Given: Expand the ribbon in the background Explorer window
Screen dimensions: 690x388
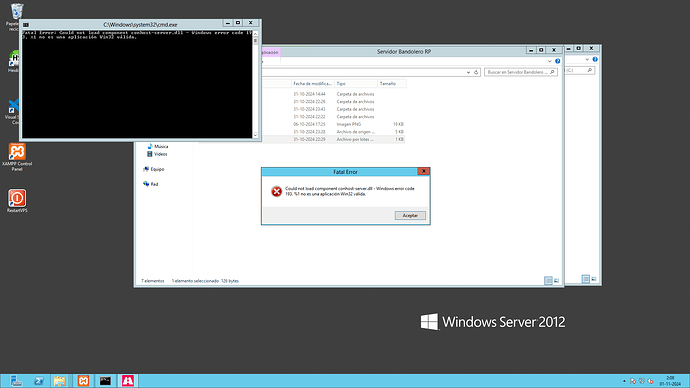Looking at the screenshot, I should pyautogui.click(x=587, y=59).
